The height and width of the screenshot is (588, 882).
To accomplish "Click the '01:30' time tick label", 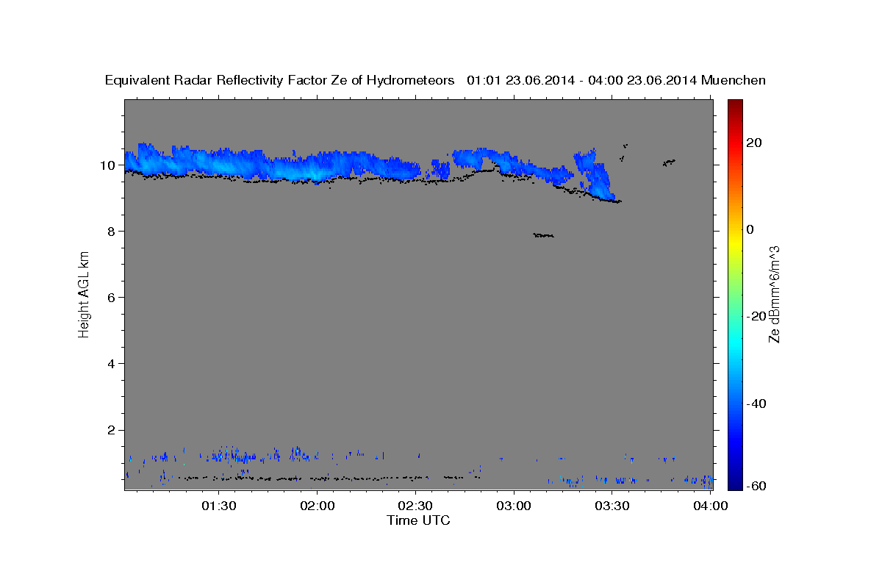I will tap(218, 506).
